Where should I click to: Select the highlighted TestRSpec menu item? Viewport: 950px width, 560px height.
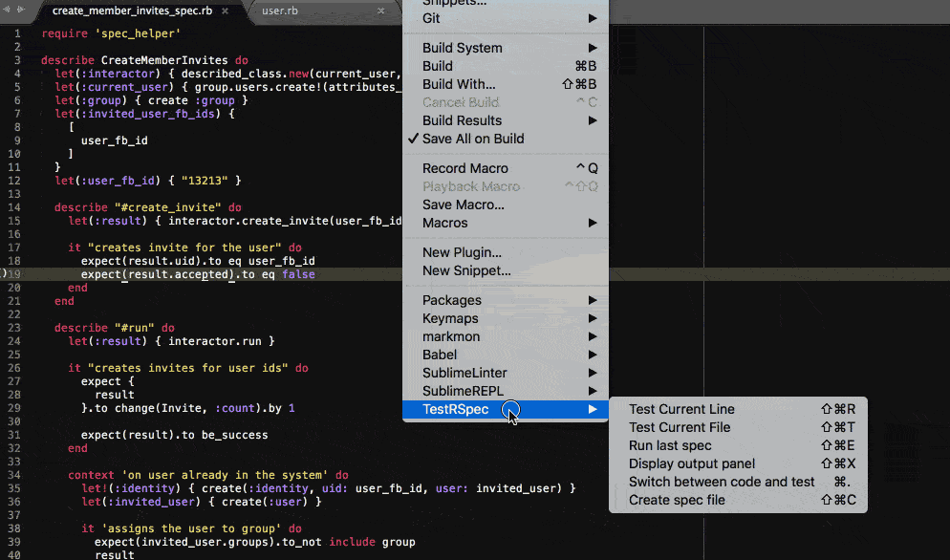tap(506, 410)
